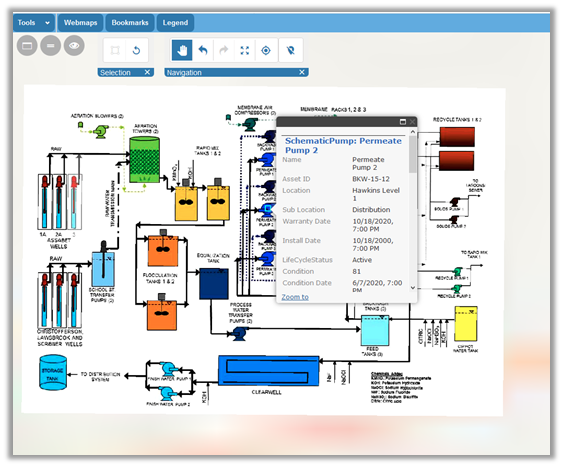Click the light blue feed tank

(374, 330)
